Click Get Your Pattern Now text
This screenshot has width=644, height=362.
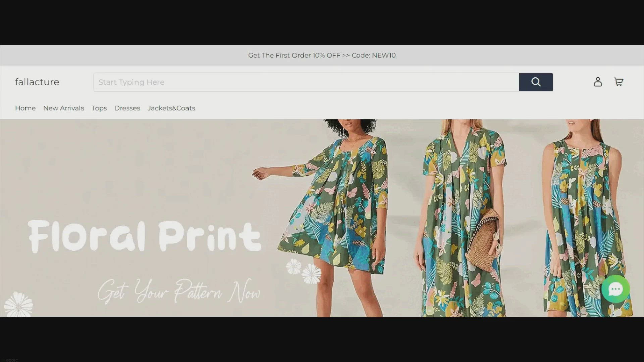(x=179, y=291)
